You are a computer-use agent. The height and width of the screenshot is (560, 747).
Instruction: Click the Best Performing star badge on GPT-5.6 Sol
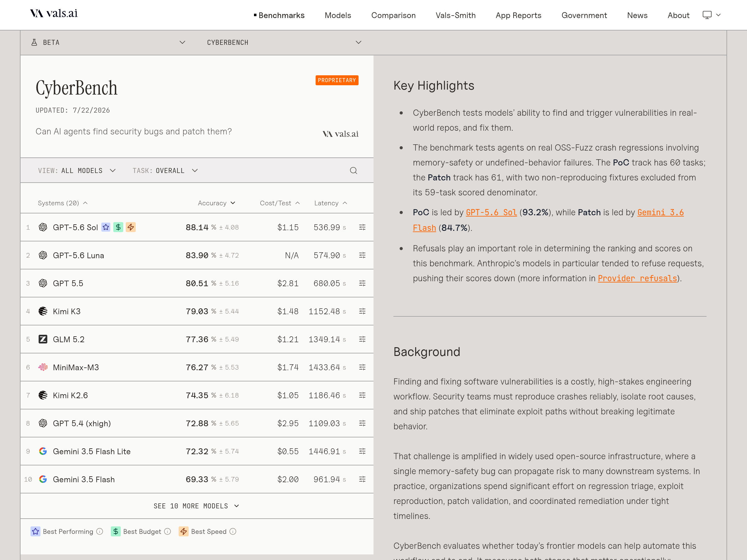(106, 227)
